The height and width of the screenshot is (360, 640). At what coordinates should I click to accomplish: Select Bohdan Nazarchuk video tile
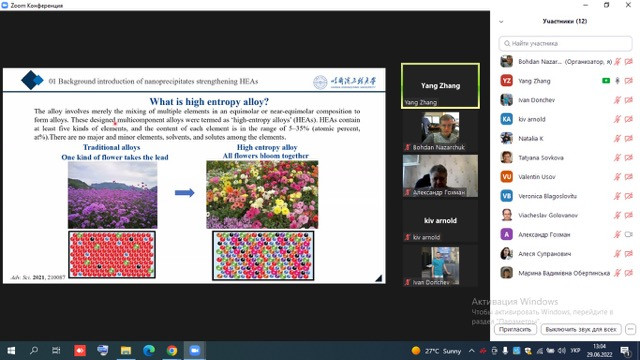point(440,131)
